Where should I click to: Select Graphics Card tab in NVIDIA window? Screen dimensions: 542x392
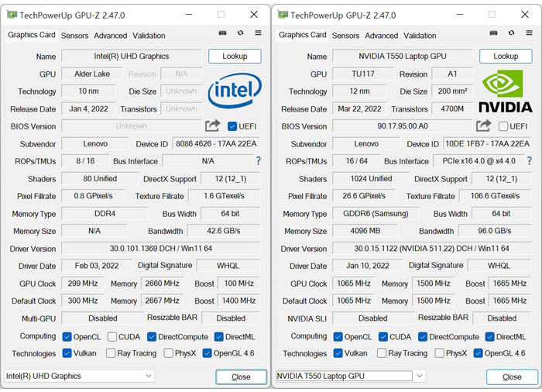(303, 35)
